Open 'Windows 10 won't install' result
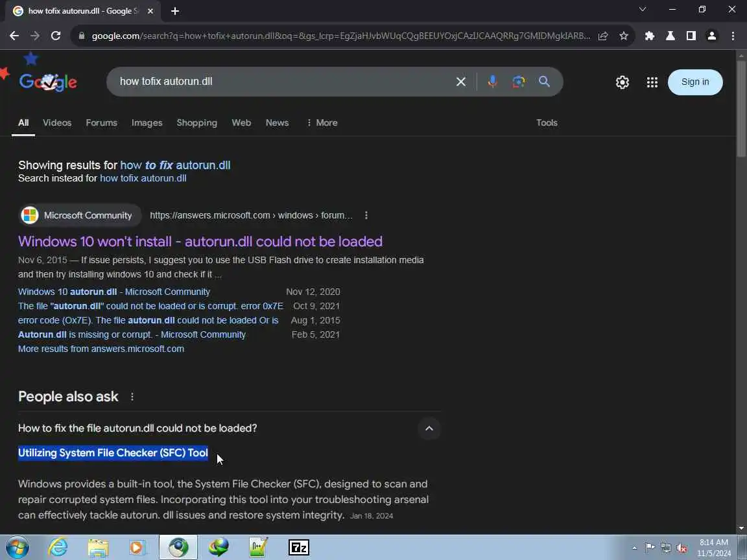This screenshot has height=560, width=747. tap(200, 241)
